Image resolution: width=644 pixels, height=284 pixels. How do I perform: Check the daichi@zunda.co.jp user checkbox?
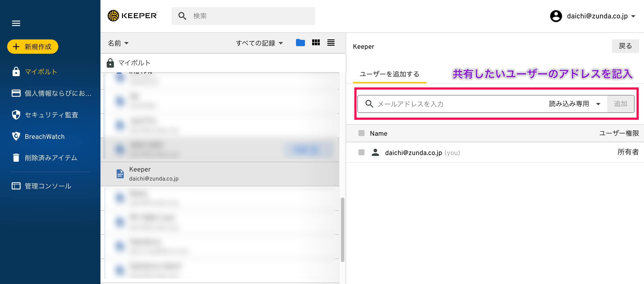361,152
